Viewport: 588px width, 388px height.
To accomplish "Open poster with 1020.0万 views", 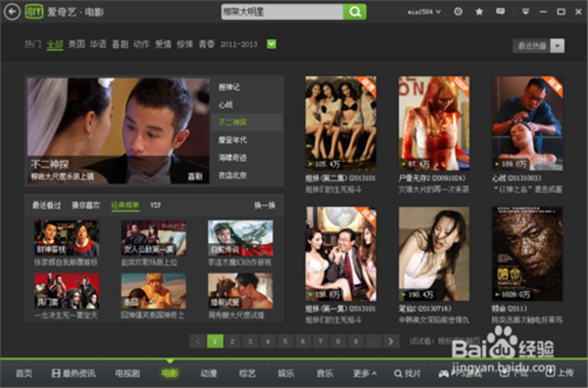I will [527, 254].
